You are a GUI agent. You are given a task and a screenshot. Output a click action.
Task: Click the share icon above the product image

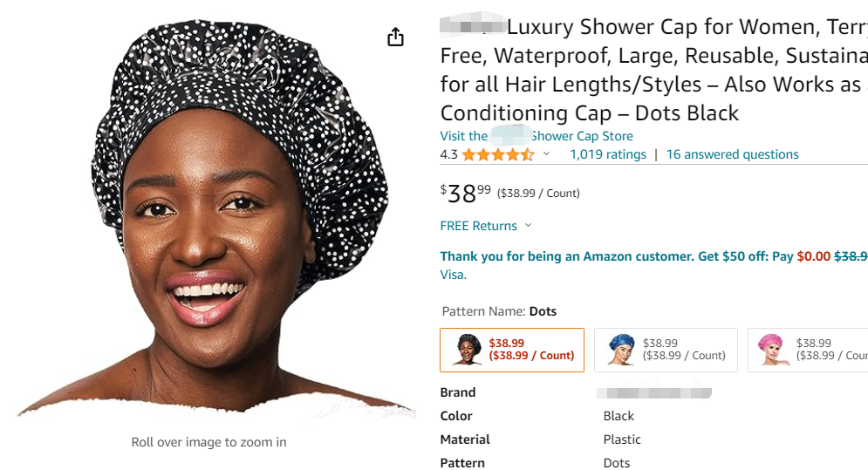coord(395,37)
